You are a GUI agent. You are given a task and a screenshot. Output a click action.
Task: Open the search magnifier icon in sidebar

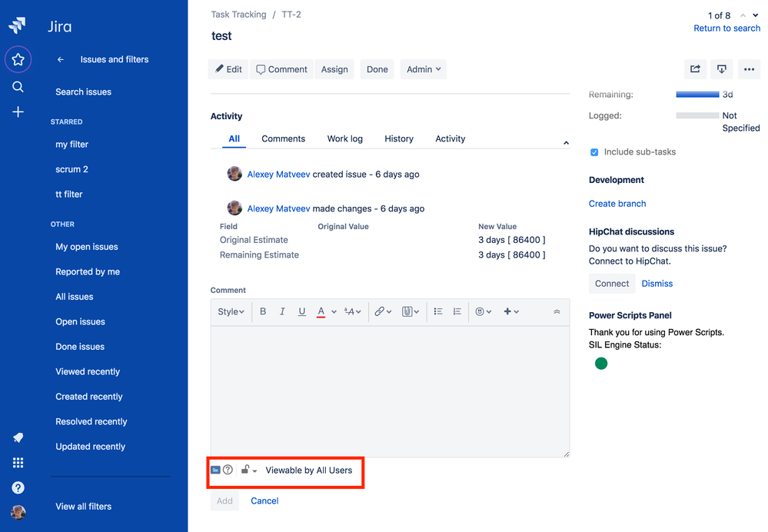coord(18,87)
